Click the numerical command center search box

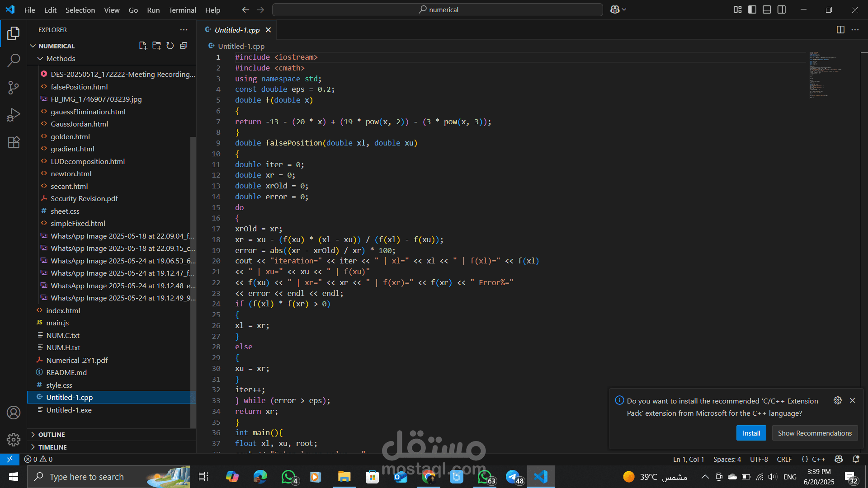tap(438, 9)
